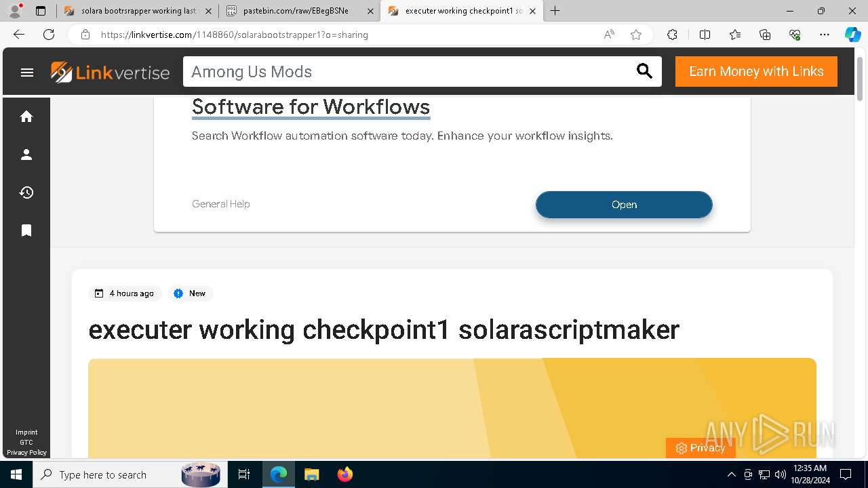Screen dimensions: 868x488
Task: Refresh the page
Action: 49,35
